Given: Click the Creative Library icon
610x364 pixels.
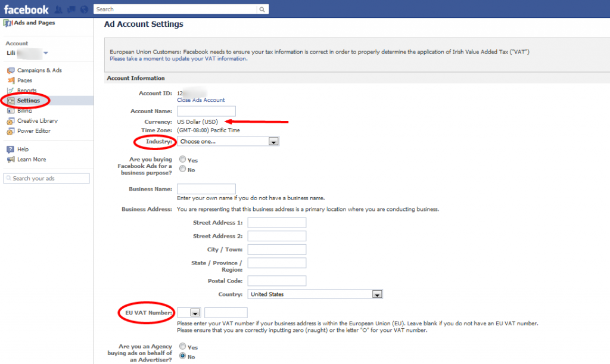Looking at the screenshot, I should 11,121.
